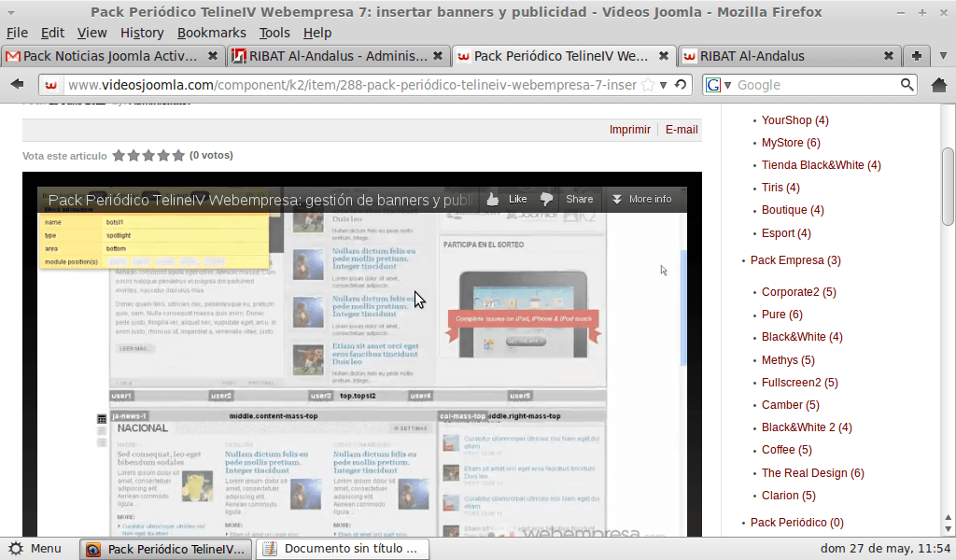The height and width of the screenshot is (560, 956).
Task: Open the Esport (4) category link
Action: [786, 232]
